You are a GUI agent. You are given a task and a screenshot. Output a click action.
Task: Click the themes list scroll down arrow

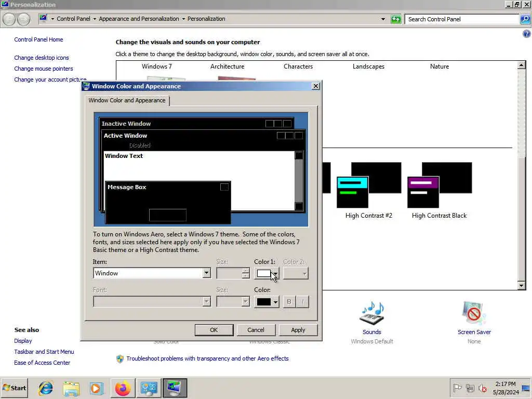point(522,285)
